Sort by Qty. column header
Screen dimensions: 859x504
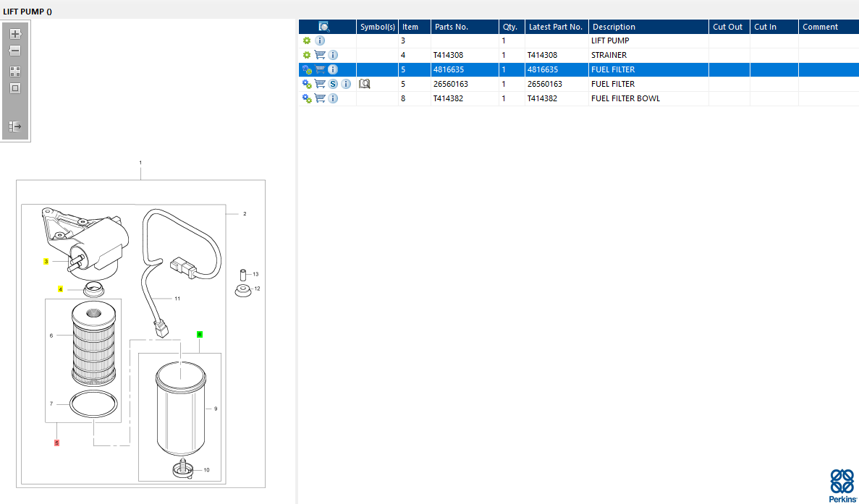point(512,27)
